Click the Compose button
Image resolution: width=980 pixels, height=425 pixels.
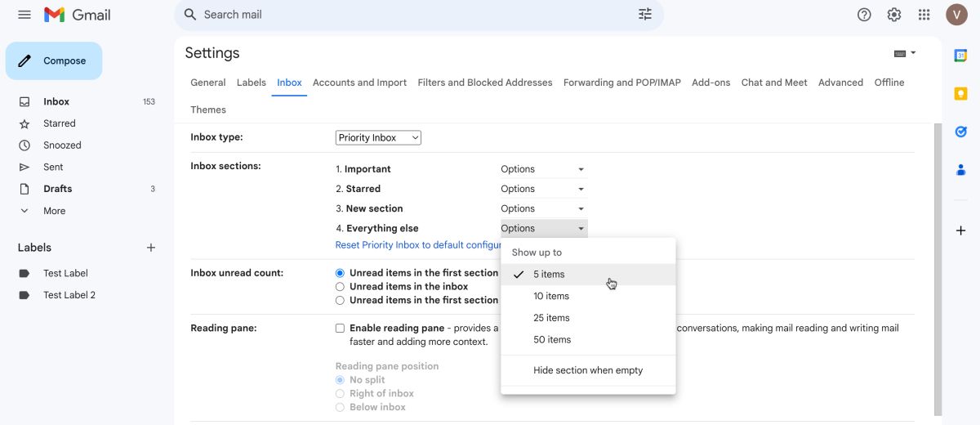54,61
